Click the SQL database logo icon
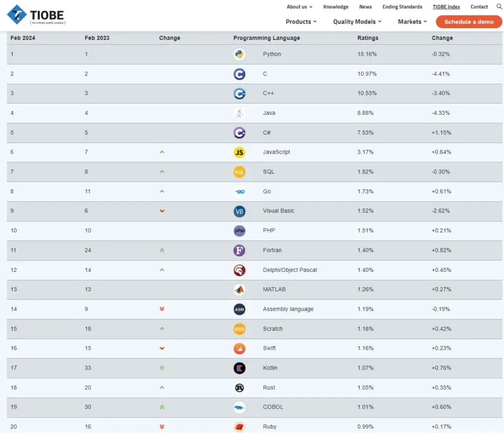Image resolution: width=504 pixels, height=433 pixels. coord(239,172)
